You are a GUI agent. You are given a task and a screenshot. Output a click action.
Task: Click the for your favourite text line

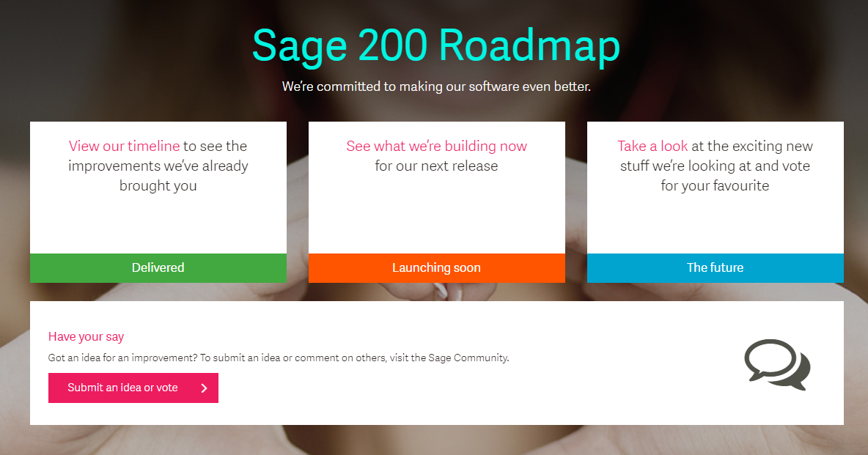715,186
